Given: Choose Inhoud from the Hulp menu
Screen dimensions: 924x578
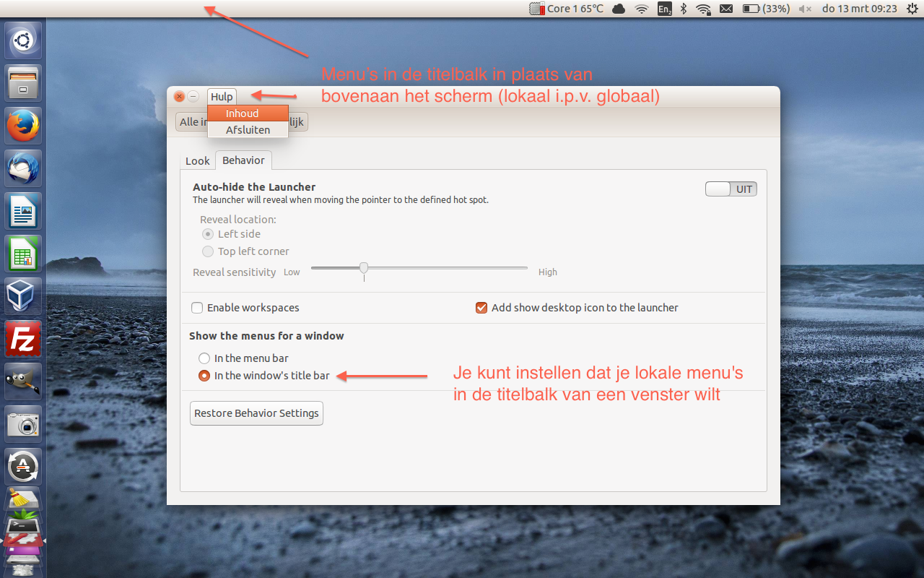Looking at the screenshot, I should point(242,113).
